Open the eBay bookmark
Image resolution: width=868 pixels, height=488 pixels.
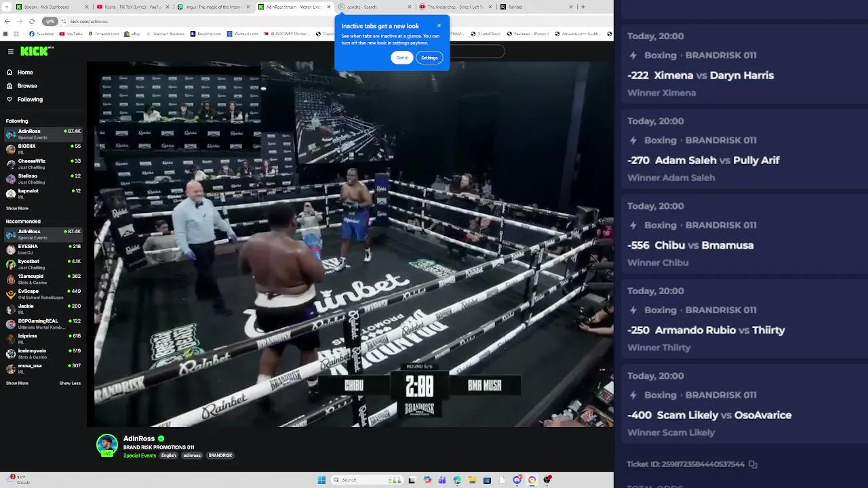click(x=132, y=33)
